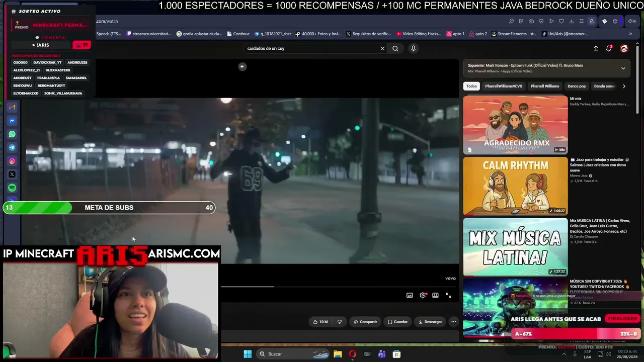Select the 'Banda sonora' filter chip
This screenshot has width=644, height=362.
tap(604, 86)
